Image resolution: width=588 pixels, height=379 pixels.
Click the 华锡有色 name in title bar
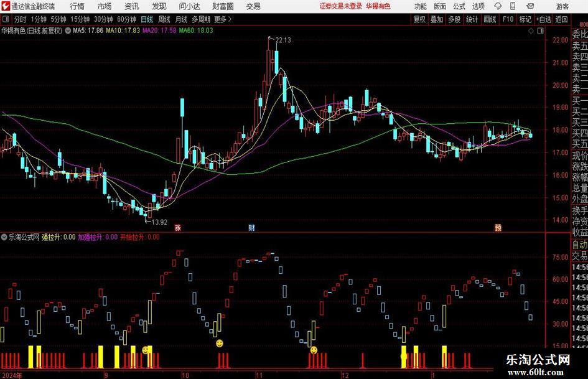(378, 6)
